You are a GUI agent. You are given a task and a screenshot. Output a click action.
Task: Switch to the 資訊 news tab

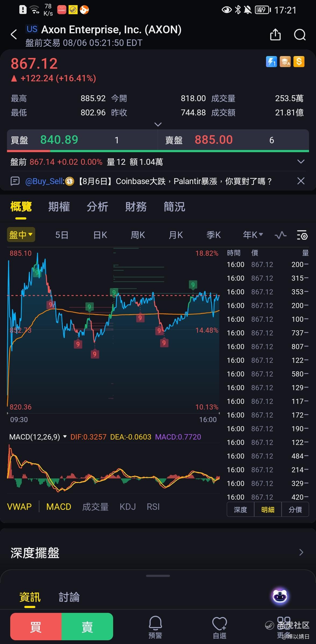tap(30, 597)
